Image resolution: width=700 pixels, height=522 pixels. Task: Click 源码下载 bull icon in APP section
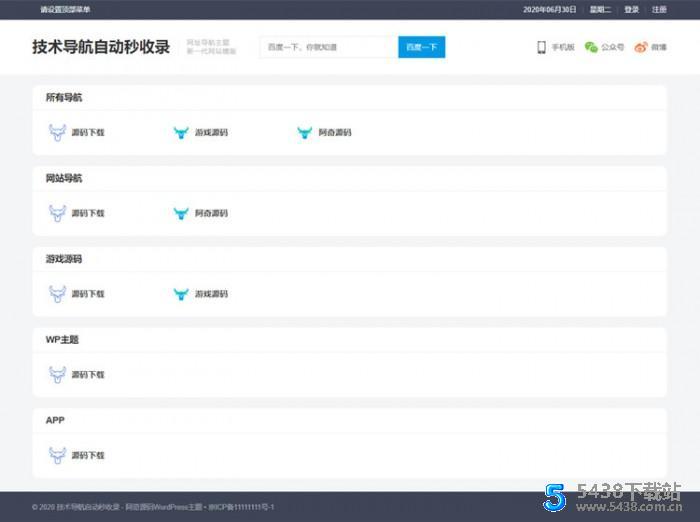(57, 455)
